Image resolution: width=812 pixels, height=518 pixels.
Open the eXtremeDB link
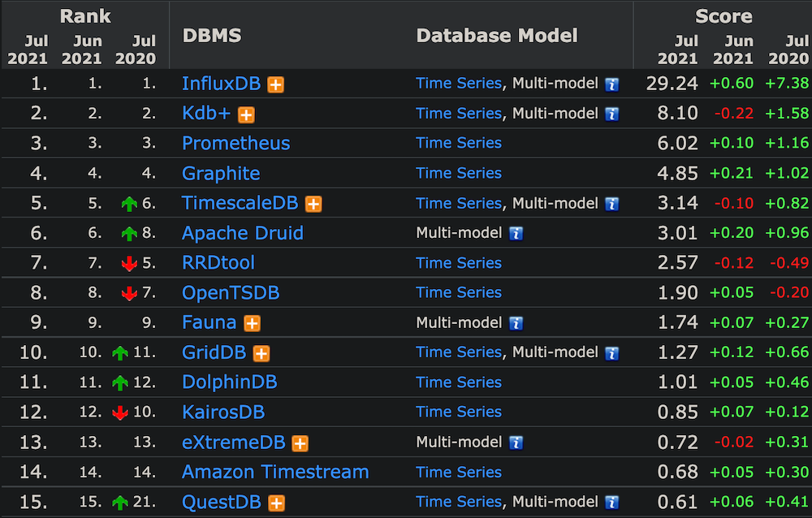(x=234, y=442)
